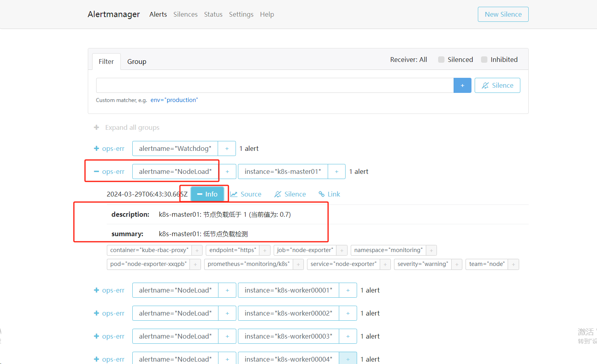Add instance="k8s-worker00004" via its plus

coord(348,358)
